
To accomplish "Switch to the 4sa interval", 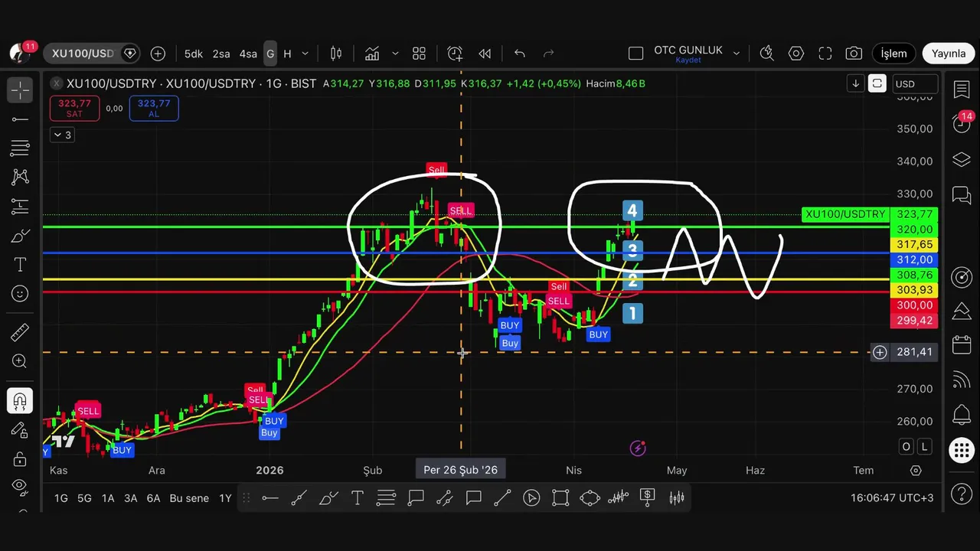I will tap(248, 54).
